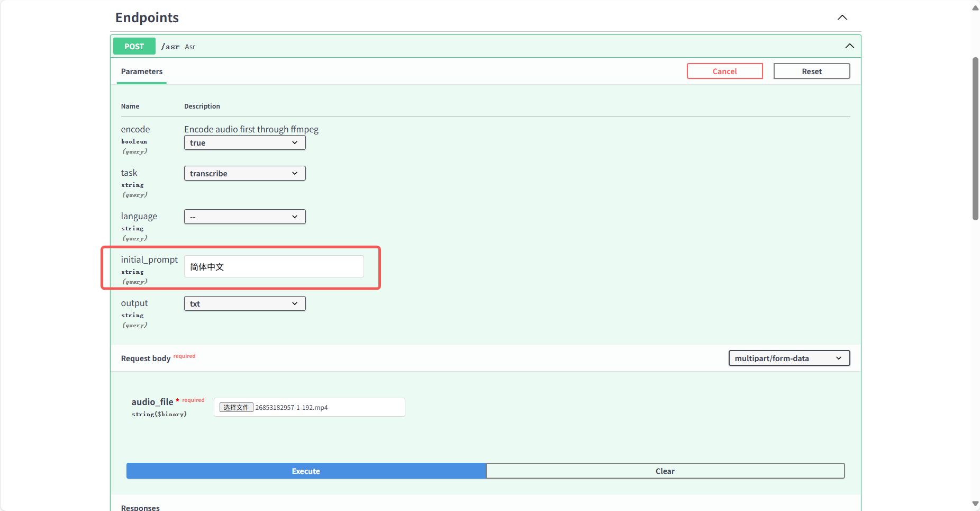Click the scrollbar down arrow
Viewport: 980px width, 511px height.
click(975, 504)
